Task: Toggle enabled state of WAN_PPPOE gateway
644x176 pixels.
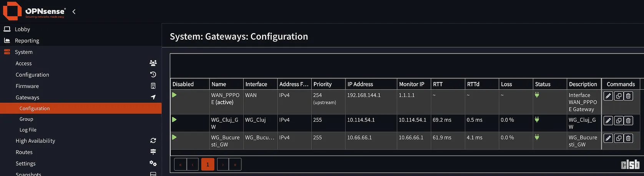Action: tap(174, 95)
